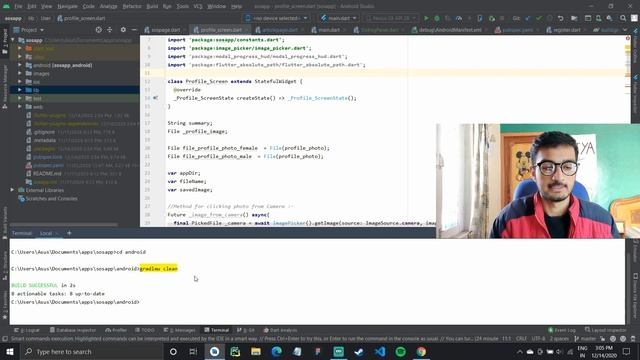640x360 pixels.
Task: Run the app with the green play button
Action: point(426,18)
